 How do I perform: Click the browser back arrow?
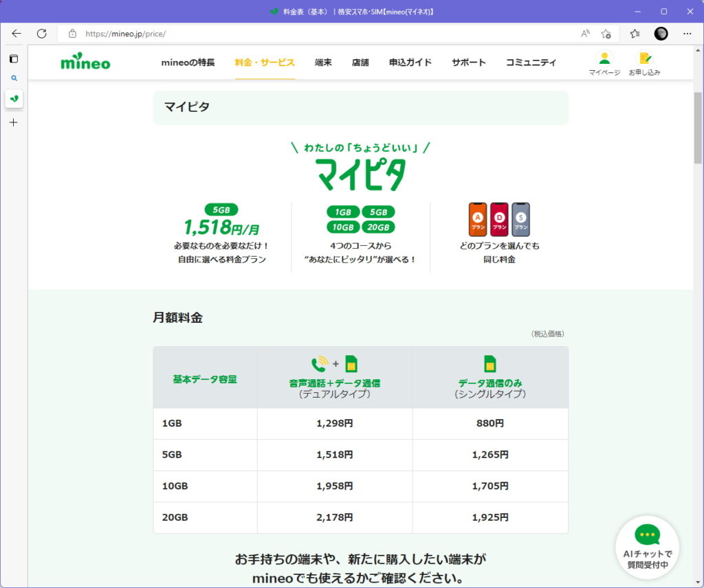click(x=16, y=34)
